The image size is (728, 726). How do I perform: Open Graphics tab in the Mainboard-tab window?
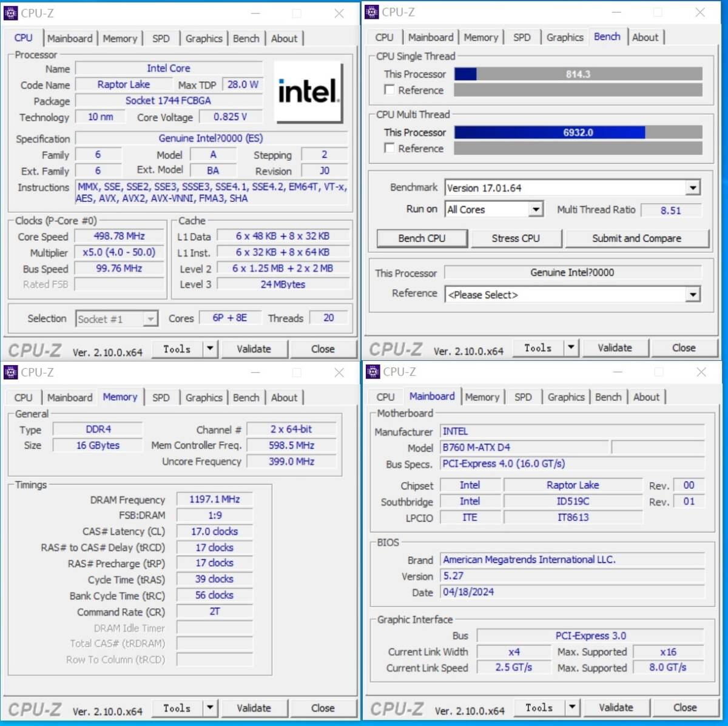pyautogui.click(x=566, y=397)
